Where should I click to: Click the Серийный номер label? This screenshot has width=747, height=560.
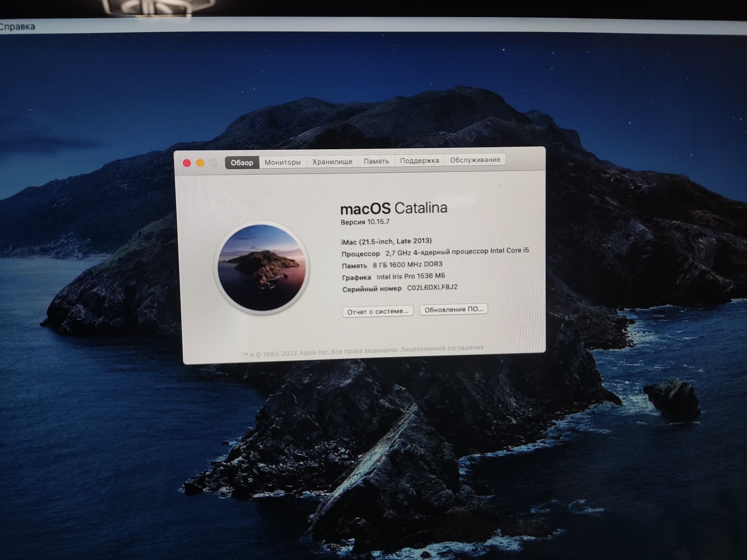point(372,289)
